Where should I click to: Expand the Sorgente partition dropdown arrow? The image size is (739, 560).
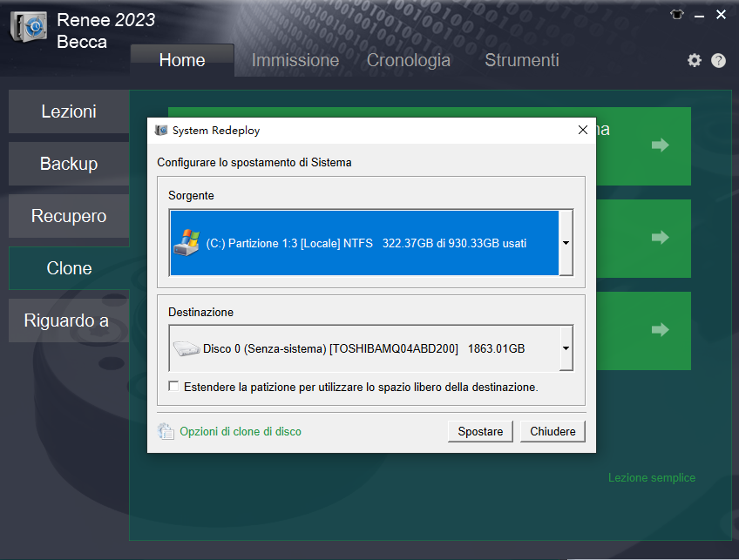click(566, 243)
